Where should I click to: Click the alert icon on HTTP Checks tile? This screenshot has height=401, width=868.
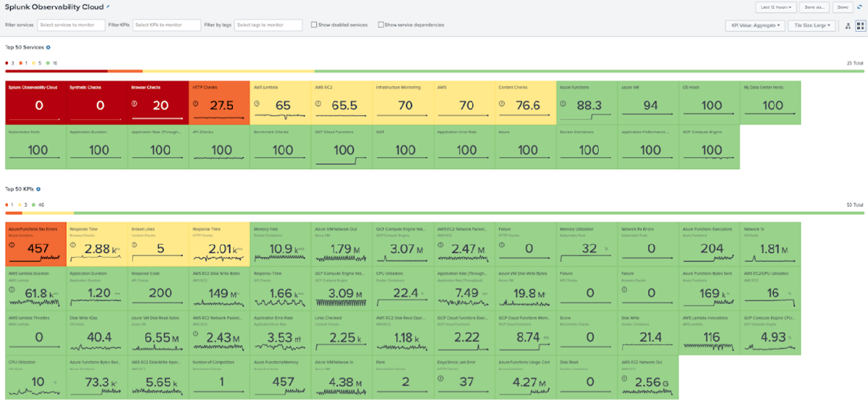[x=197, y=104]
